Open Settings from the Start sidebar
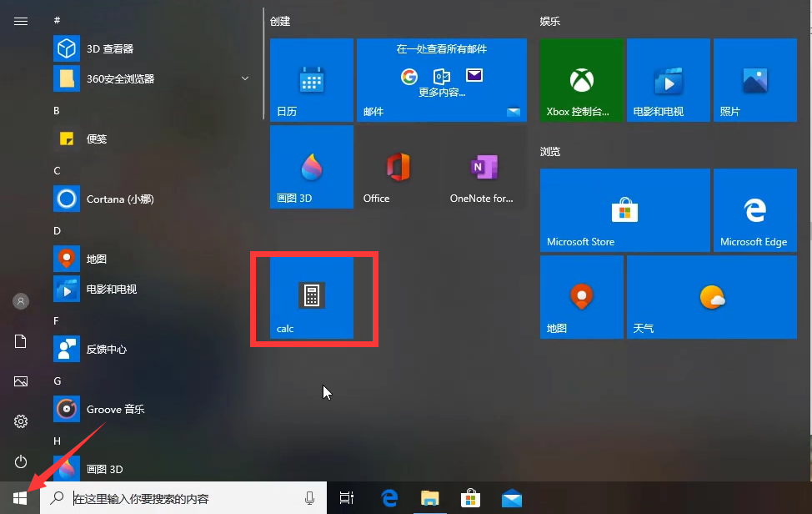812x514 pixels. [x=21, y=421]
